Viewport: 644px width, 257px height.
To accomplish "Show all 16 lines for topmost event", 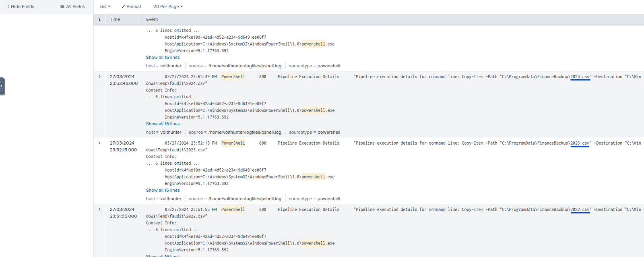I will pos(163,58).
